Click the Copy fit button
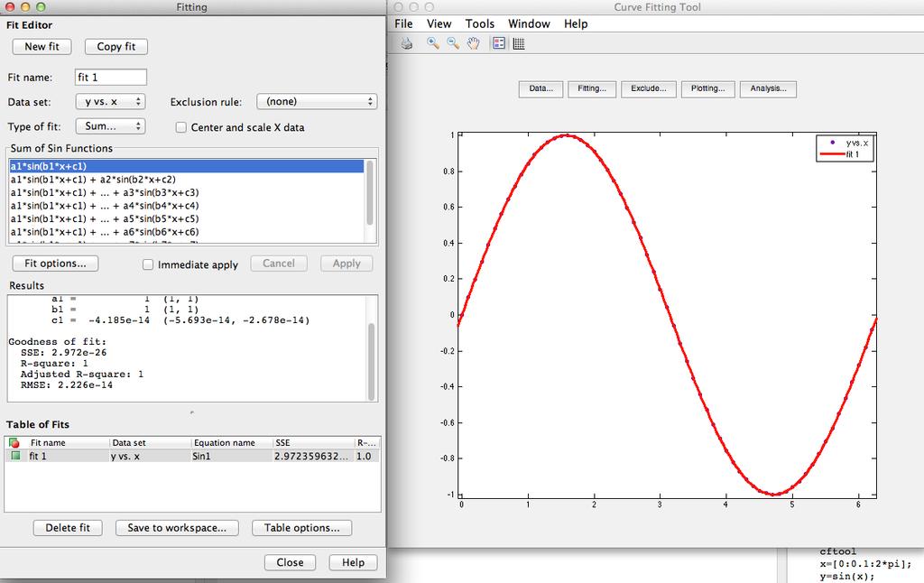Screen dimensions: 924x583 (x=116, y=47)
